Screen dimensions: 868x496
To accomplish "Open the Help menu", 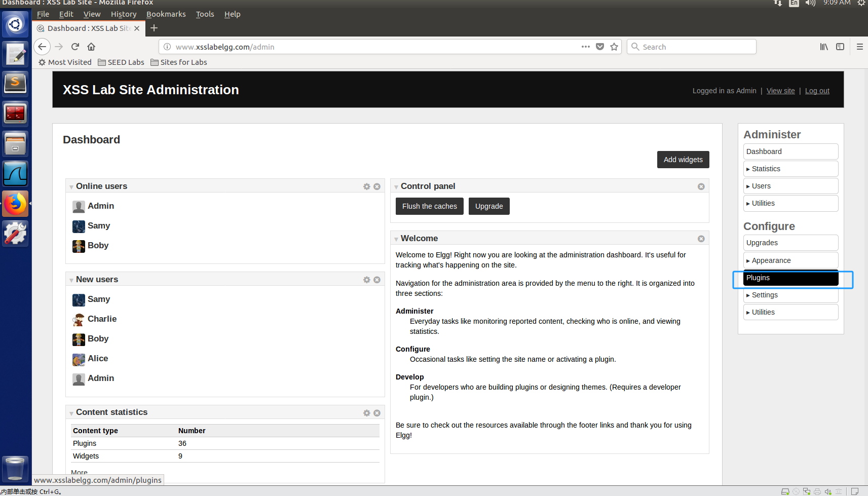I will pyautogui.click(x=233, y=14).
